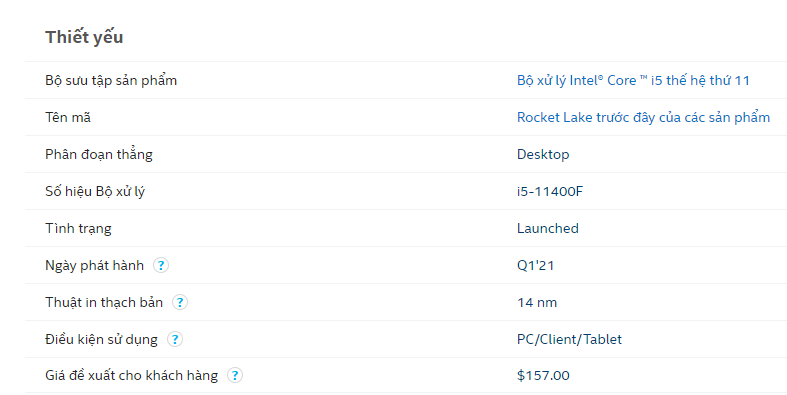Click question mark by Giá đề xuất cho khách hàng
787x395 pixels.
point(235,375)
